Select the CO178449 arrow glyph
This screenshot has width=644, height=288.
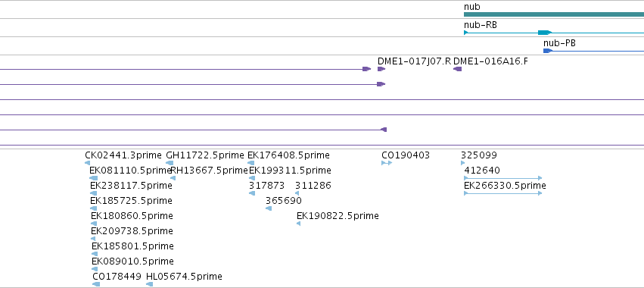96,284
